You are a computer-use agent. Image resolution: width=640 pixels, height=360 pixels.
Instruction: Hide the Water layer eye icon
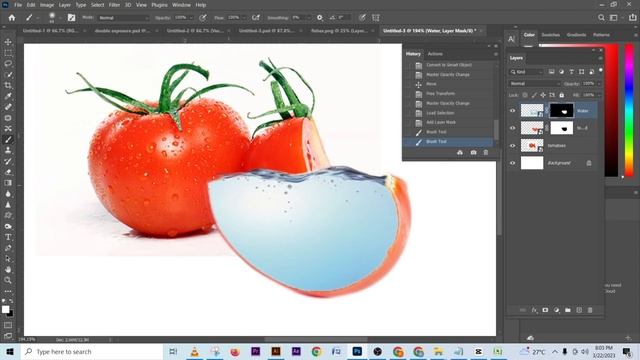513,111
